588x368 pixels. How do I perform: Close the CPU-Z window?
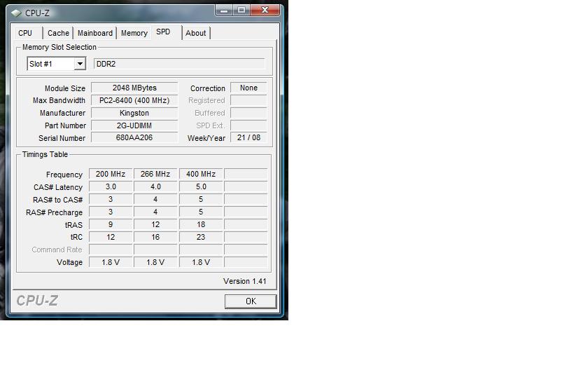click(265, 11)
